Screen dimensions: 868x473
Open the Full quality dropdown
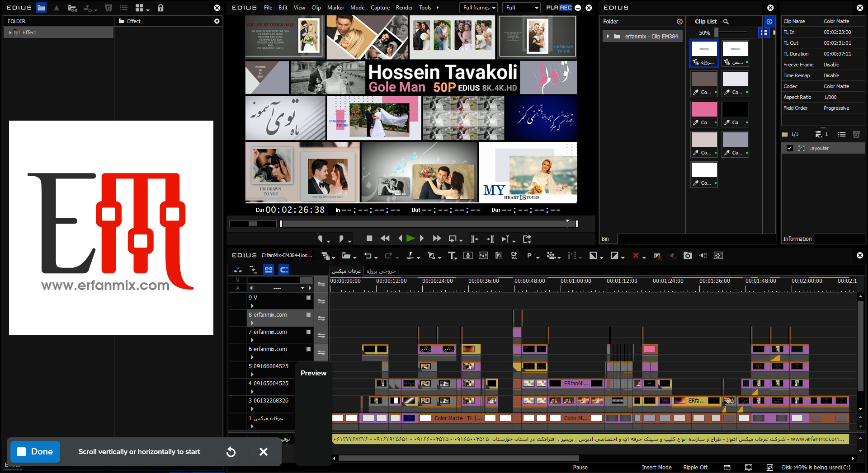click(x=522, y=8)
